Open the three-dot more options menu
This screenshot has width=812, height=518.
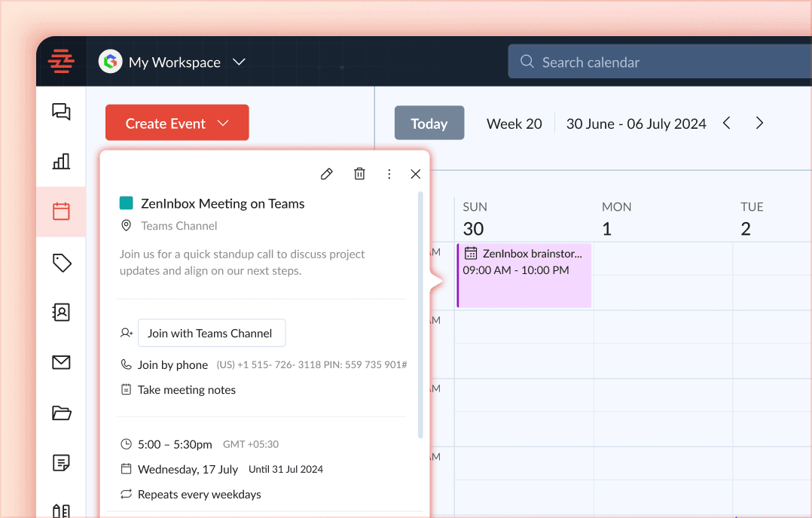coord(389,174)
